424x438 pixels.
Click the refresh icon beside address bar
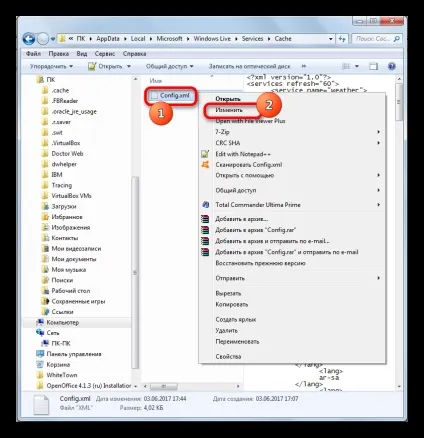tap(342, 39)
